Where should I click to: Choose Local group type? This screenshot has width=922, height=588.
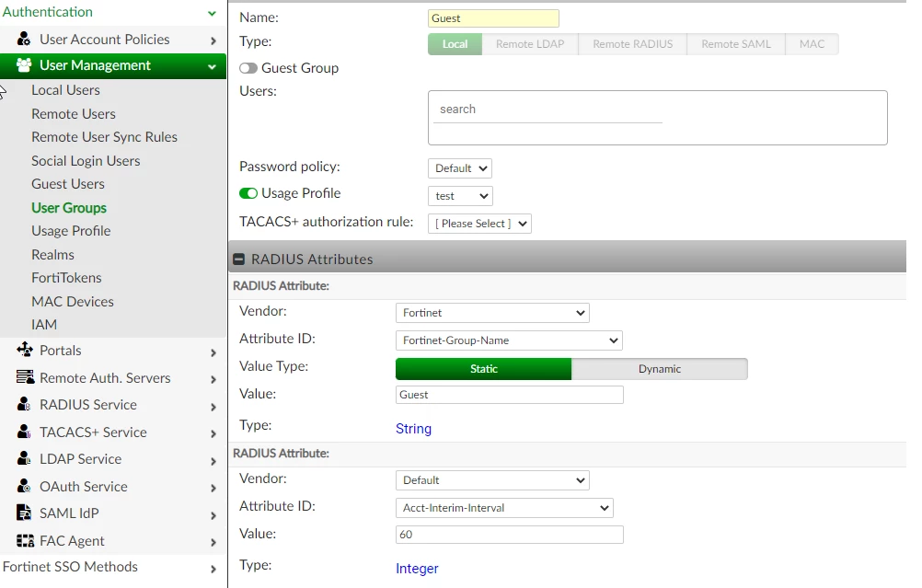[x=455, y=44]
